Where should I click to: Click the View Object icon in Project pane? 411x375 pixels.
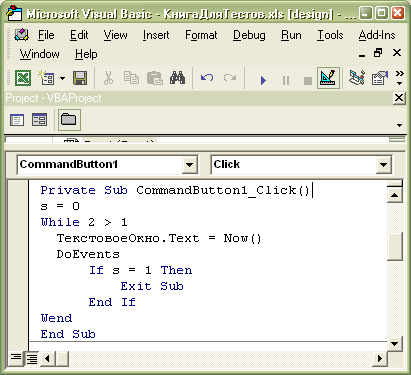pyautogui.click(x=39, y=120)
